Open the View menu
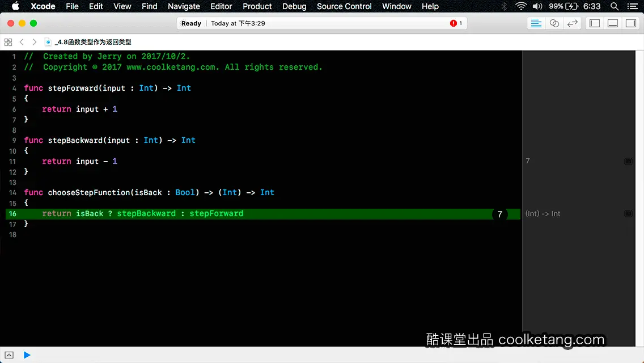The image size is (644, 363). coord(122,6)
